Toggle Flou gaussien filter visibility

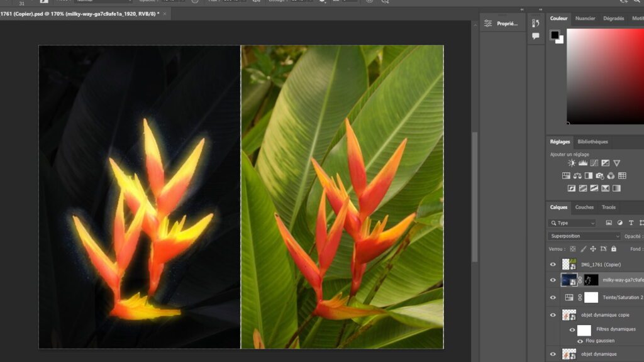580,341
